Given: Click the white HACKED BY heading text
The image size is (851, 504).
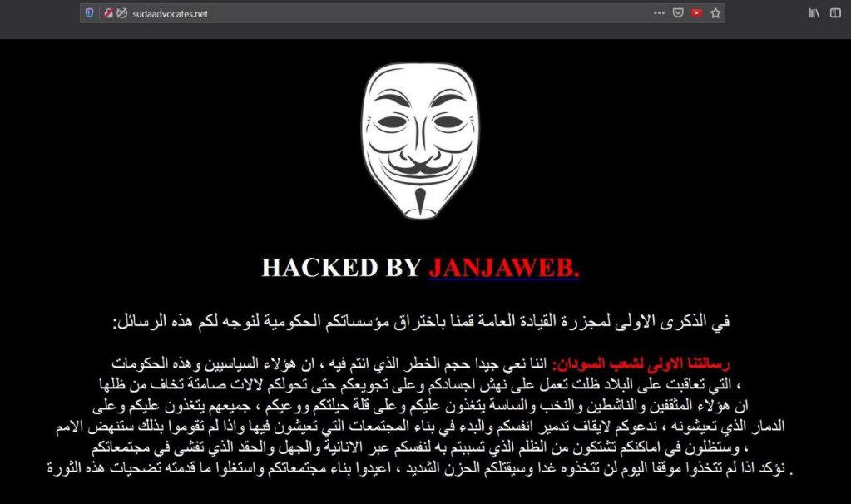Looking at the screenshot, I should [x=341, y=268].
